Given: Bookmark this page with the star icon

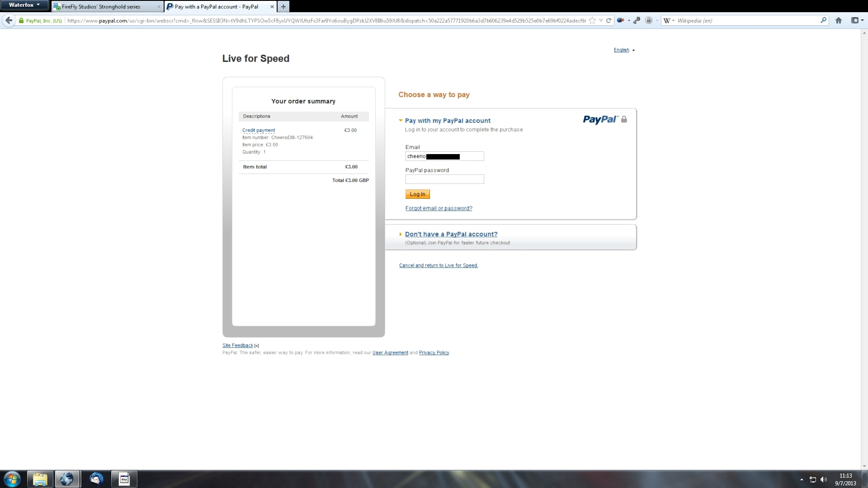Looking at the screenshot, I should coord(592,20).
